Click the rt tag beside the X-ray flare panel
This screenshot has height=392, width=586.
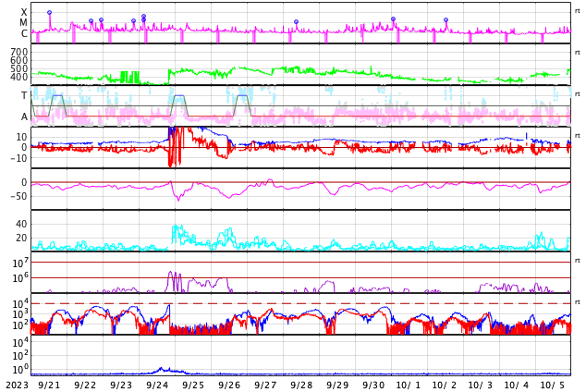tap(578, 11)
